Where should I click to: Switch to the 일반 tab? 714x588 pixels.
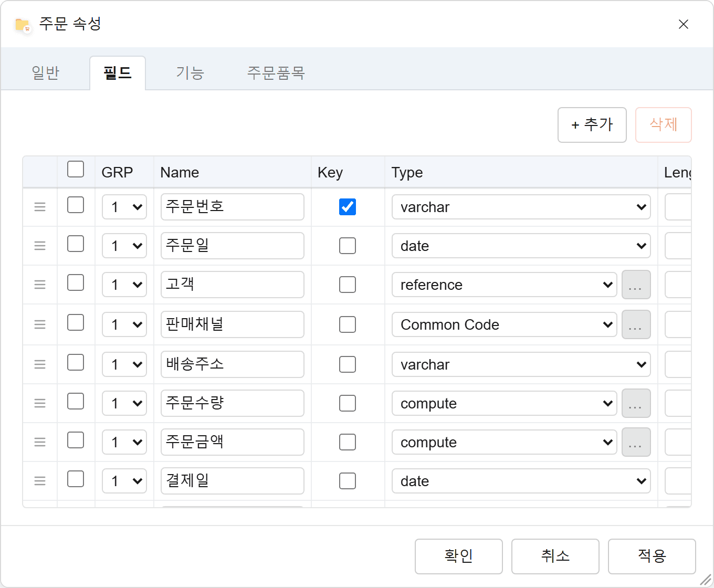coord(46,73)
